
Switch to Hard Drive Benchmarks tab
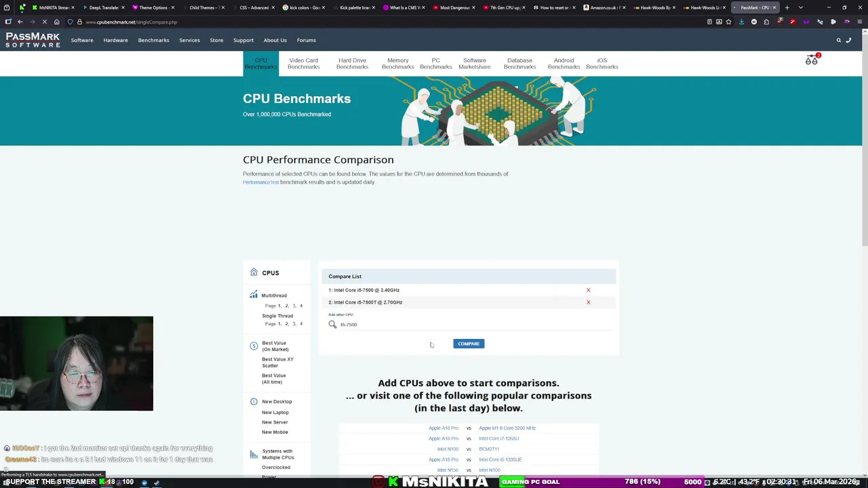352,64
